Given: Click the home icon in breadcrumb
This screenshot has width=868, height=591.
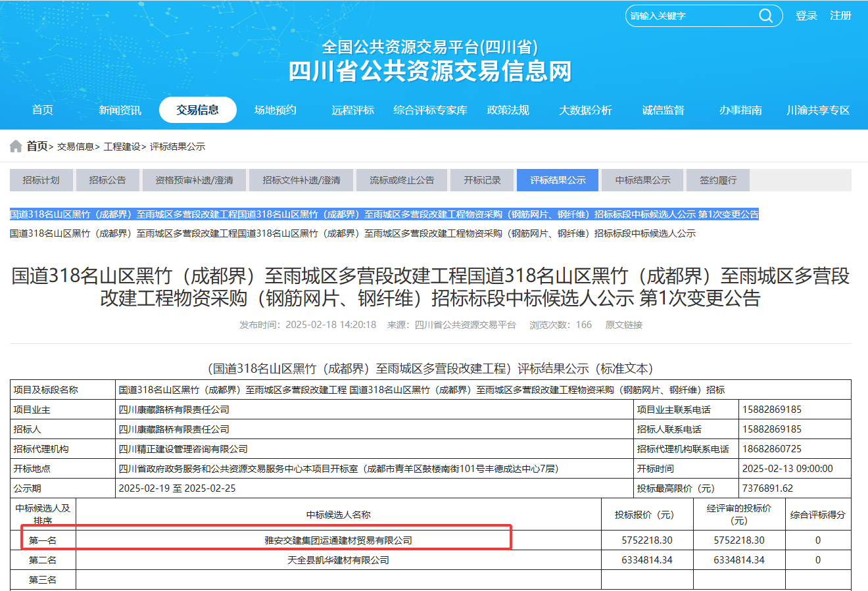Looking at the screenshot, I should 16,147.
